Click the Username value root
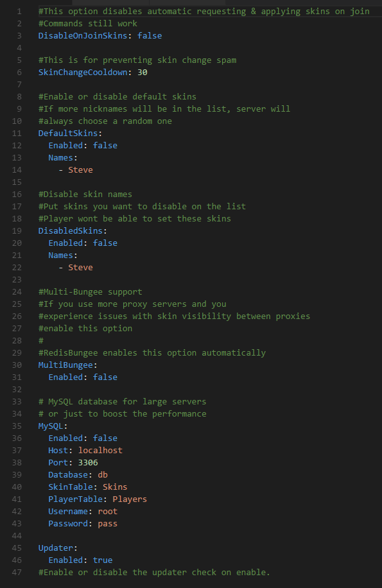The width and height of the screenshot is (382, 588). click(x=108, y=512)
